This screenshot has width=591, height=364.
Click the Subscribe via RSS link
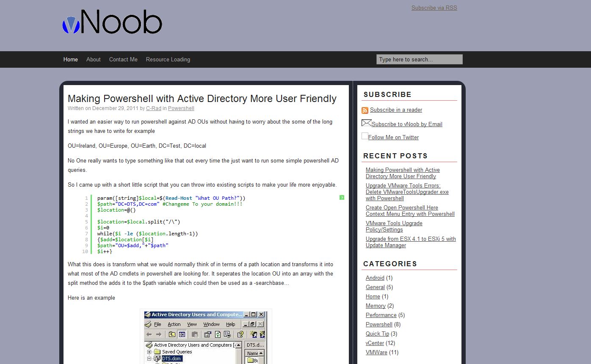point(434,8)
